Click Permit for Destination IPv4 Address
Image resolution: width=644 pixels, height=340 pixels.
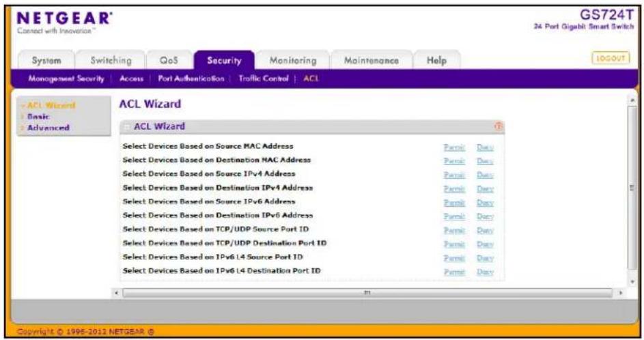click(x=454, y=189)
